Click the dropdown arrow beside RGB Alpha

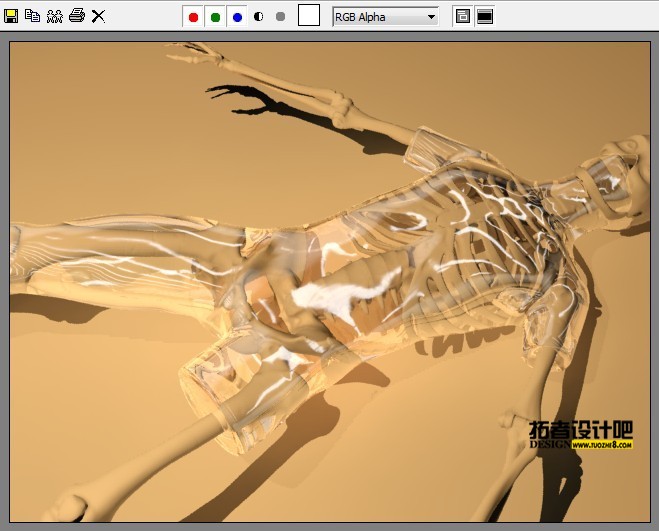[431, 17]
